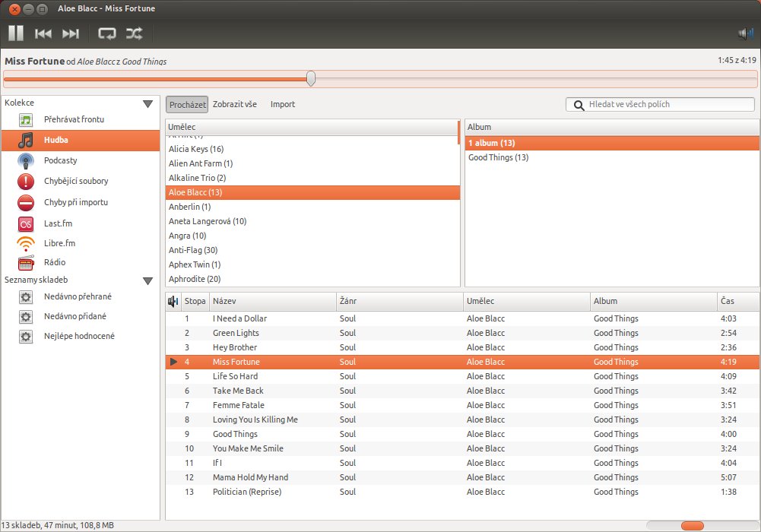Image resolution: width=761 pixels, height=532 pixels.
Task: Click the song position slider handle
Action: (x=311, y=78)
